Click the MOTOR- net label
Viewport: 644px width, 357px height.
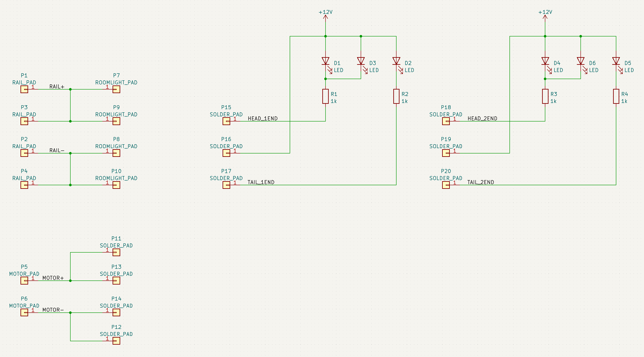point(53,310)
